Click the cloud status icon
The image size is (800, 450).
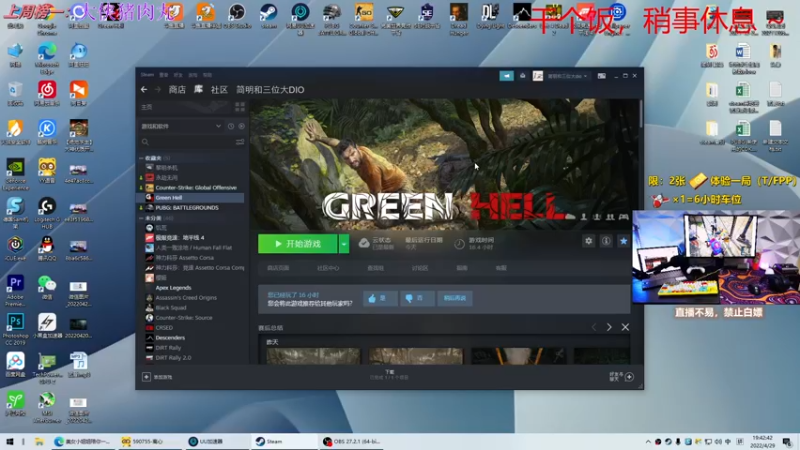(x=364, y=243)
